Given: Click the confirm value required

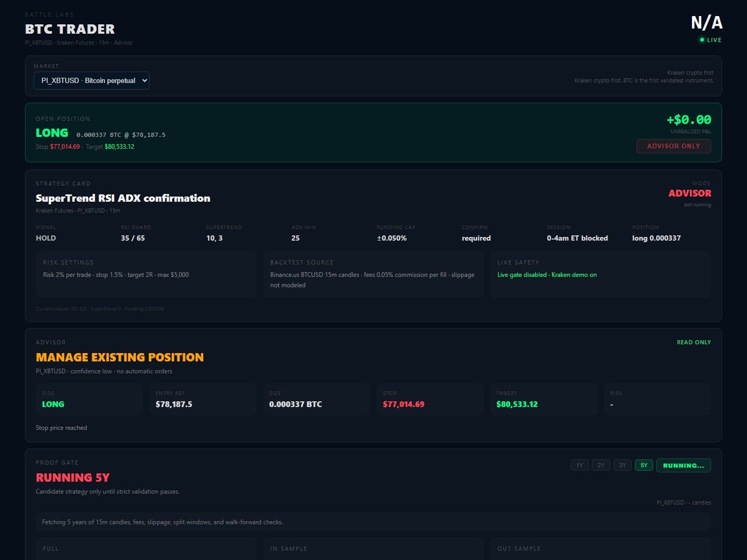Looking at the screenshot, I should pyautogui.click(x=476, y=238).
